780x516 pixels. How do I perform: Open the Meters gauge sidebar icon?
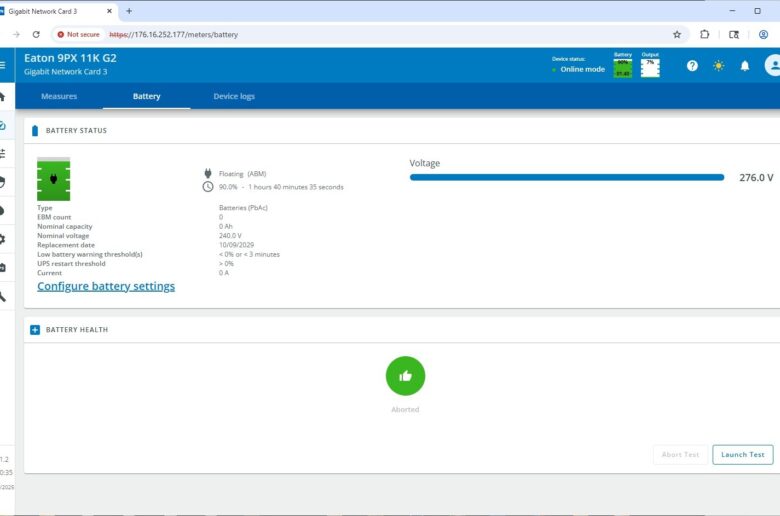[x=3, y=125]
